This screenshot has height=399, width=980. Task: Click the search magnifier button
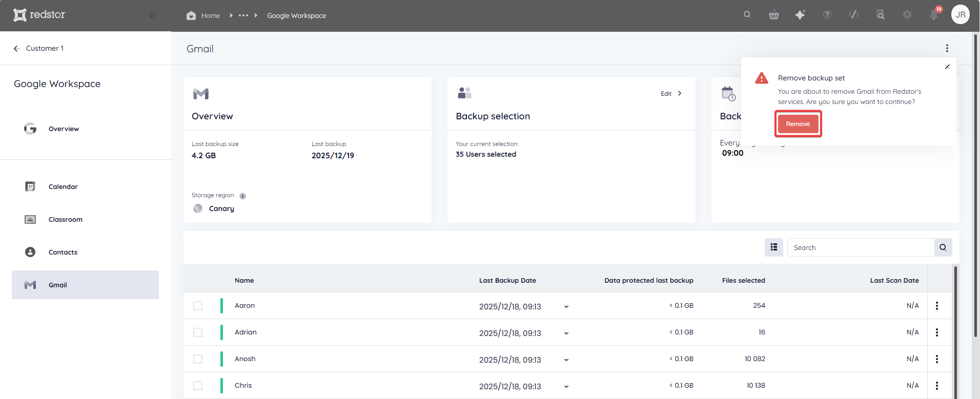(943, 247)
